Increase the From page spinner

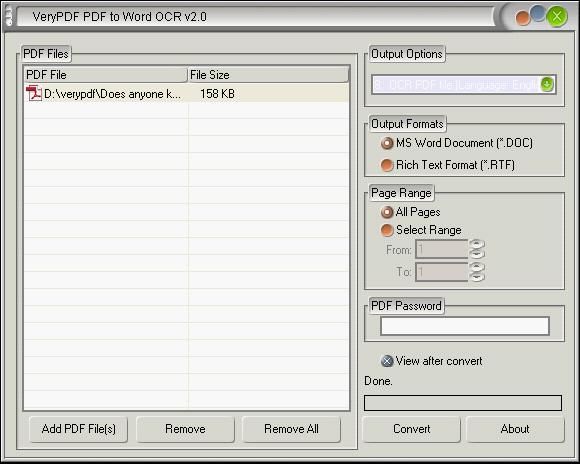[x=477, y=244]
